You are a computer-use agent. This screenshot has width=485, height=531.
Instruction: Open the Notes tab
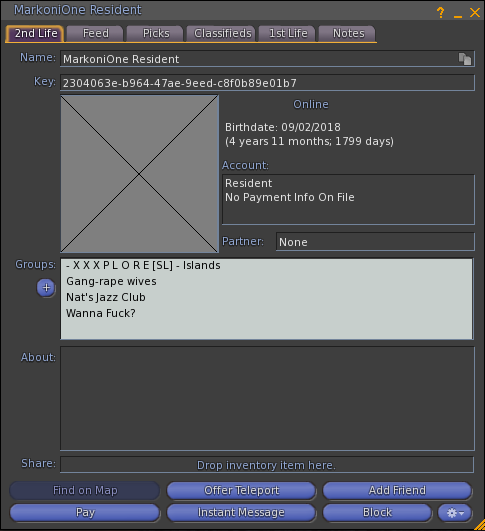[348, 34]
